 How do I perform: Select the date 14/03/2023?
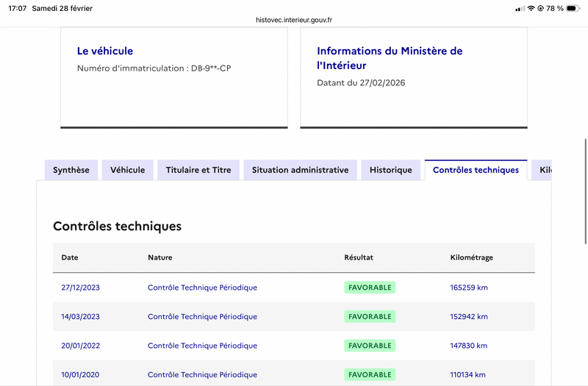coord(81,317)
